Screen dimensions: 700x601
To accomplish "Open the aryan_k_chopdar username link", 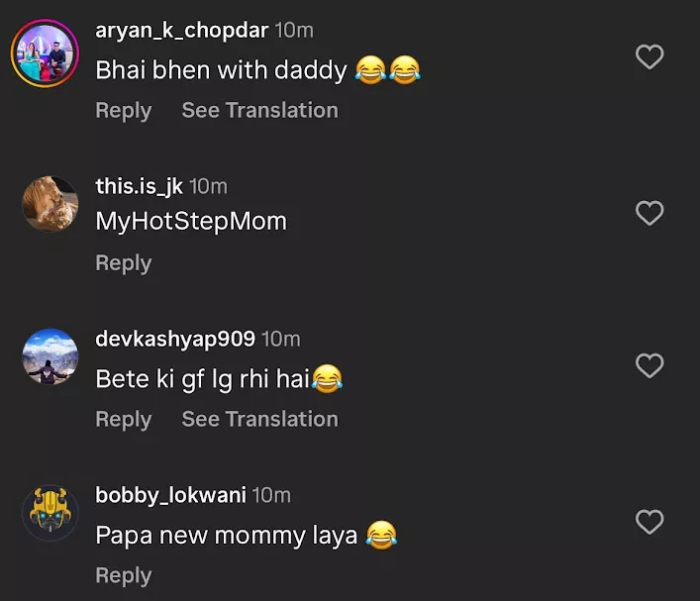I will (181, 31).
